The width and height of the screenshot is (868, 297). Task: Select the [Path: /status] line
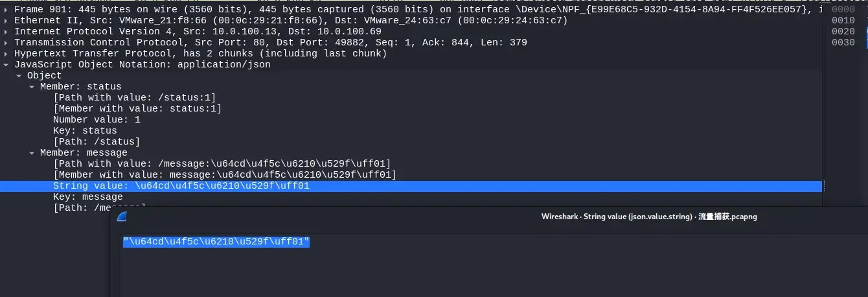[97, 142]
